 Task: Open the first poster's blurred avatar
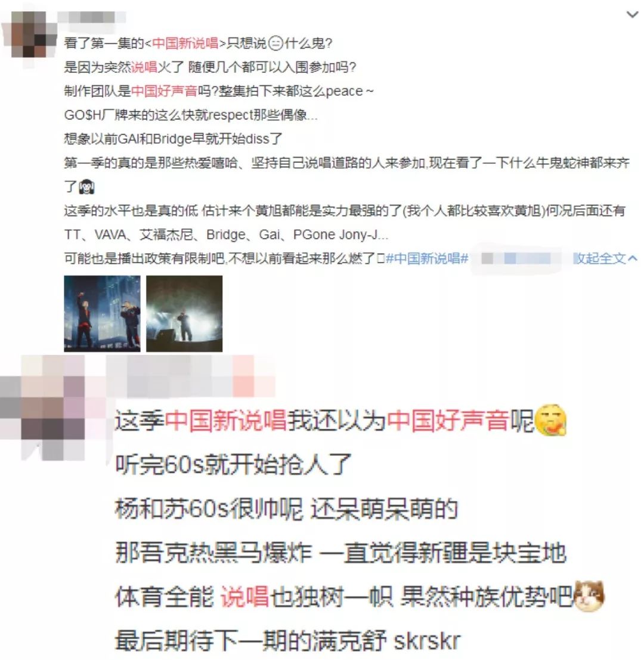click(x=29, y=35)
